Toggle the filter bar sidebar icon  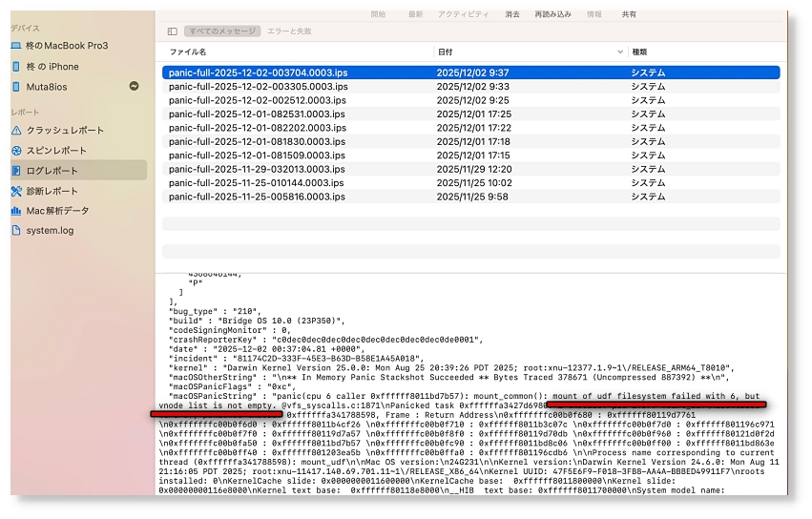point(172,31)
